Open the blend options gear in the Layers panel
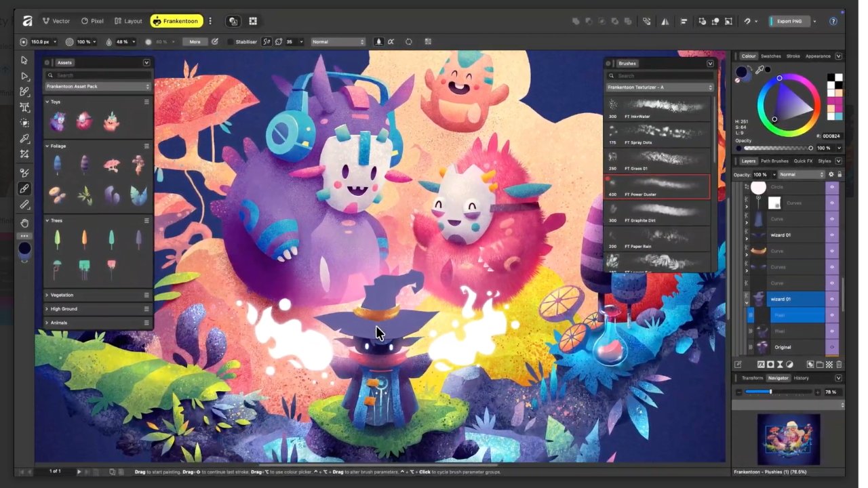Viewport: 868px width, 488px height. click(x=831, y=174)
